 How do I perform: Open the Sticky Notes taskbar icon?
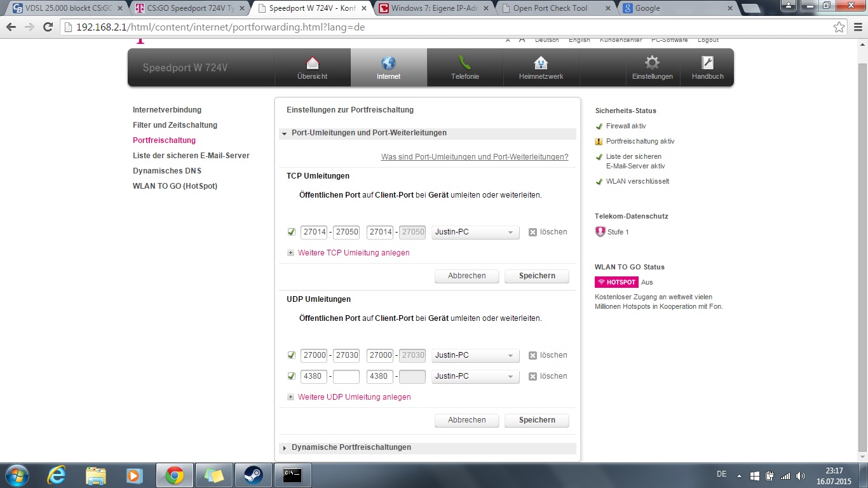214,475
